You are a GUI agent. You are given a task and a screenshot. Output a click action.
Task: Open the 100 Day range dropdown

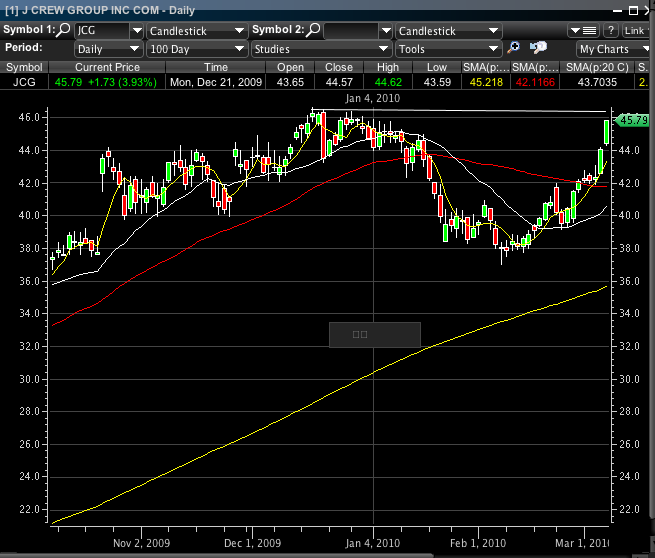(240, 49)
